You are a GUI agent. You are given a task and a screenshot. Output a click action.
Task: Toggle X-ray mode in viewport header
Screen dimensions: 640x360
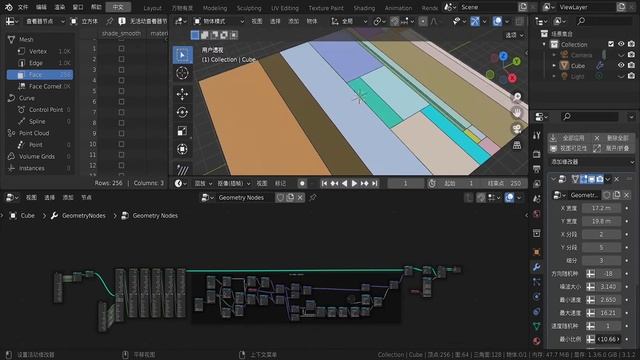pos(519,21)
